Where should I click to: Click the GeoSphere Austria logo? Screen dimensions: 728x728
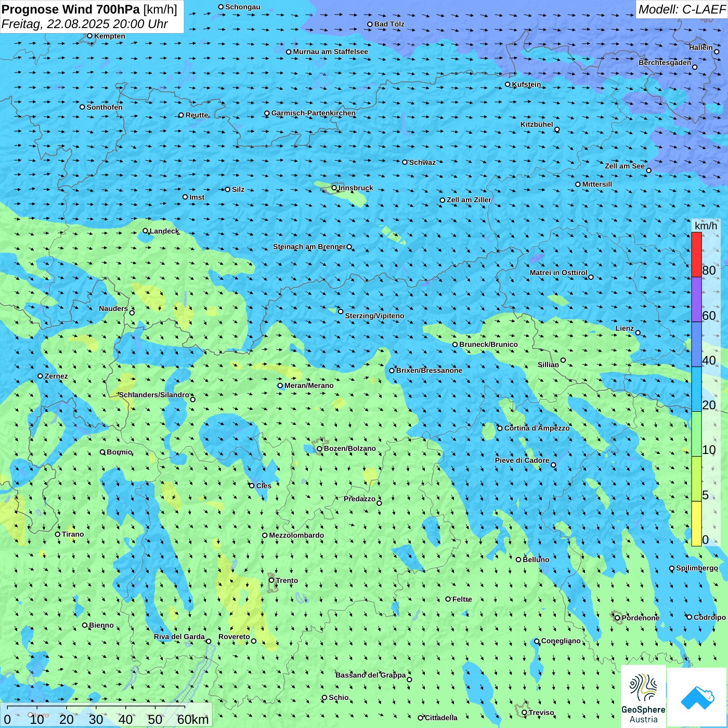[x=643, y=698]
